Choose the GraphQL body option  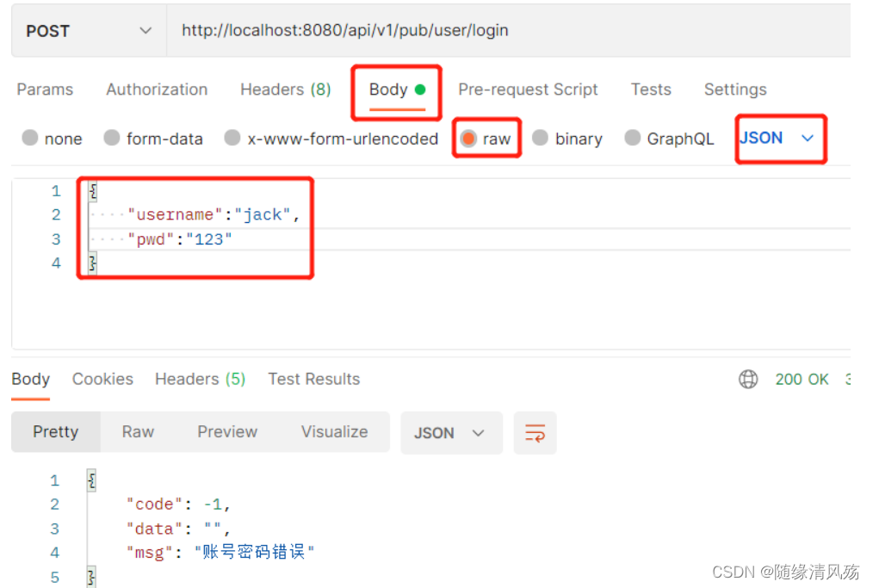[x=669, y=138]
